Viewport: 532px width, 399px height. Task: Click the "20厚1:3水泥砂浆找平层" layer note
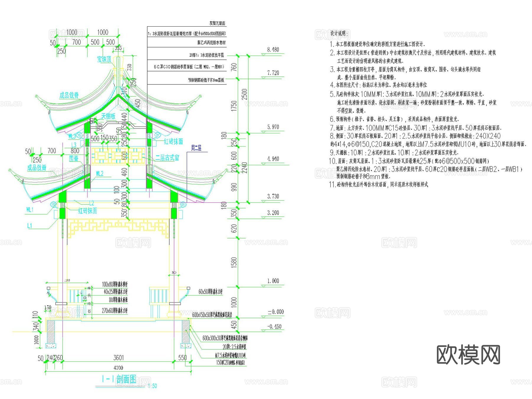click(x=207, y=55)
